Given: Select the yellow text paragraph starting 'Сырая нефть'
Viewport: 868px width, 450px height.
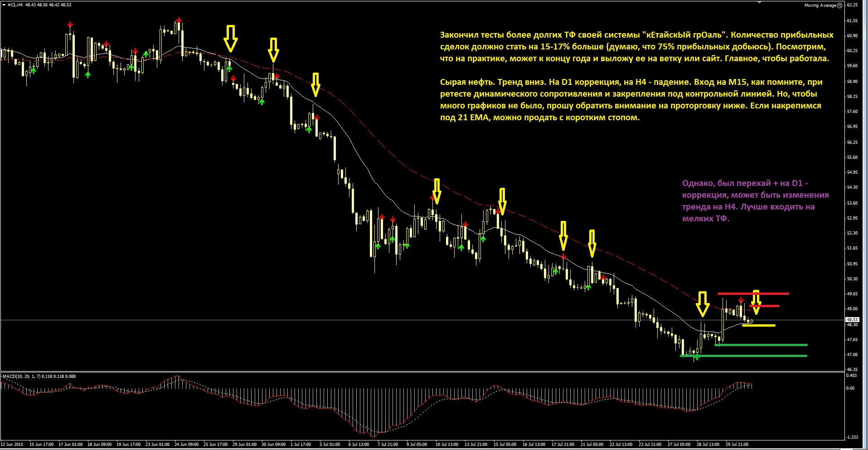Looking at the screenshot, I should coord(630,100).
